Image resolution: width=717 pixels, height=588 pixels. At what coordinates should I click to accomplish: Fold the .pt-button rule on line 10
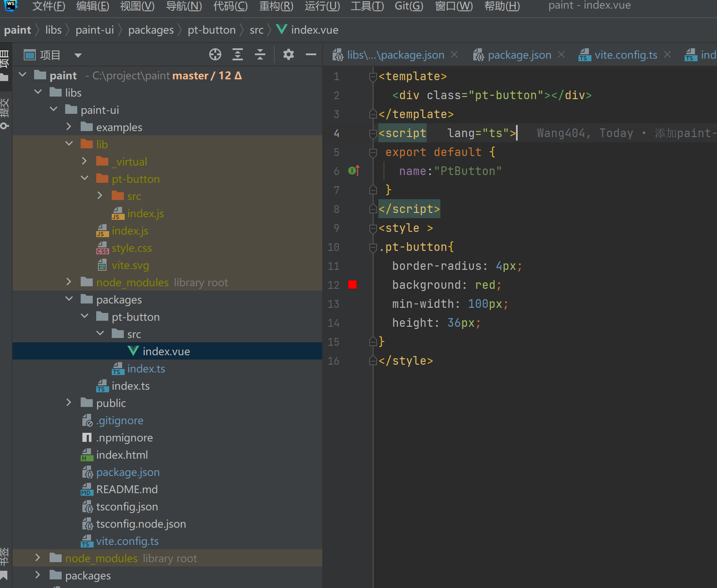[x=373, y=247]
